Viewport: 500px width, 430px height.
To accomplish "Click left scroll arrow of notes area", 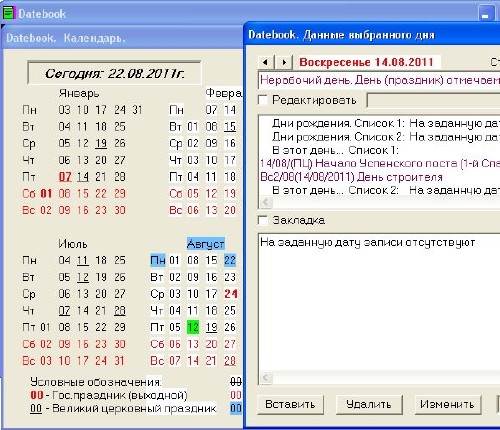I will pyautogui.click(x=266, y=378).
